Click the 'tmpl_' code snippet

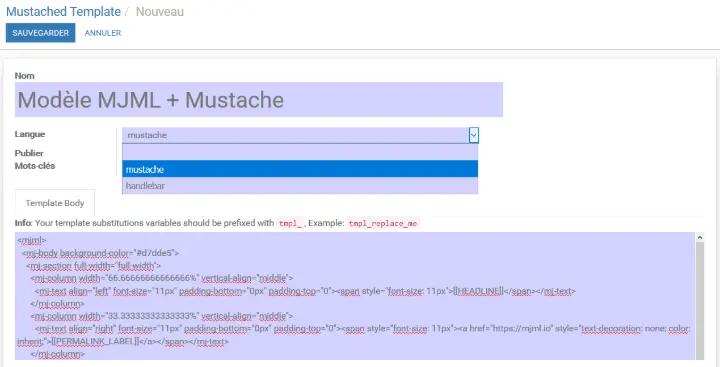[290, 224]
